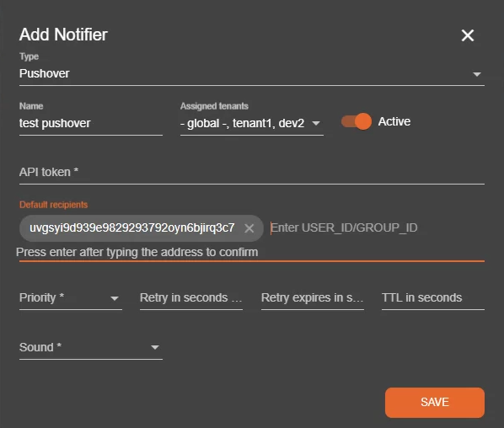Image resolution: width=504 pixels, height=428 pixels.
Task: Click the Active label text
Action: coord(394,121)
